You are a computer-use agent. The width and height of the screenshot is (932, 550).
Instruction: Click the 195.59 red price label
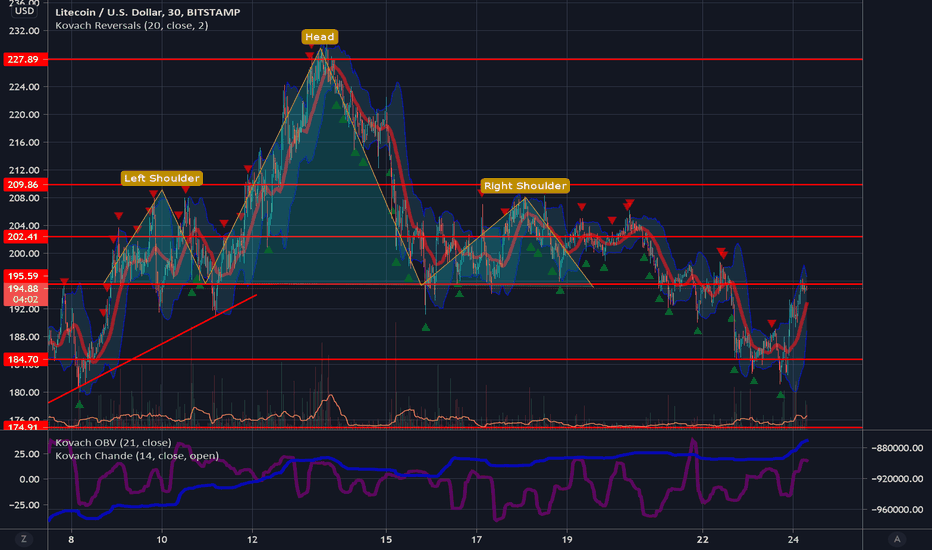click(23, 276)
